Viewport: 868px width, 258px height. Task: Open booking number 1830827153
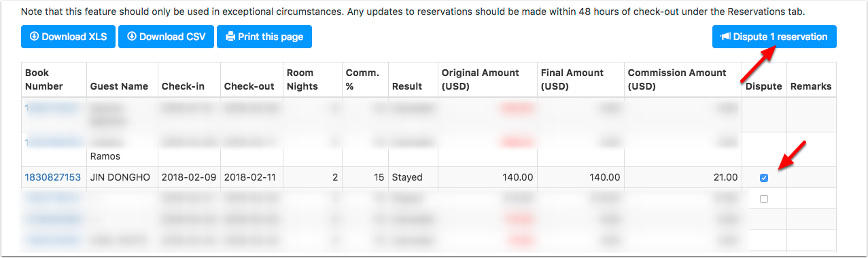point(53,177)
